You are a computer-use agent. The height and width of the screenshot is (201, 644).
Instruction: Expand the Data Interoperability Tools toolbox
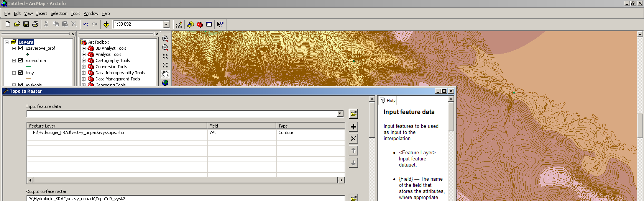[84, 73]
